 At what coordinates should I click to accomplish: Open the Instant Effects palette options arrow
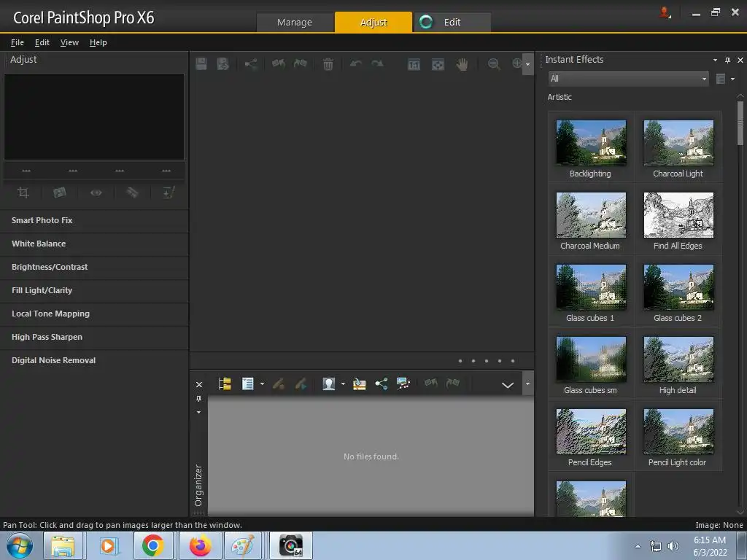point(715,60)
